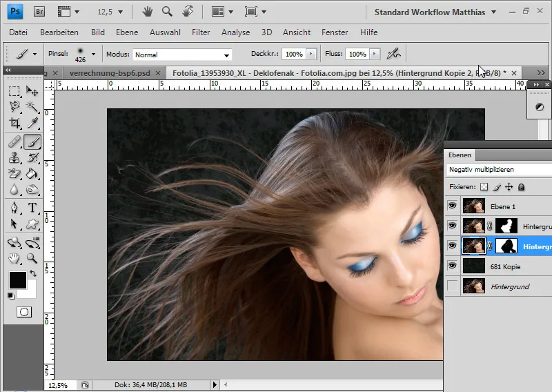The image size is (552, 392).
Task: Open the Fluss flow slider arrow
Action: point(375,54)
